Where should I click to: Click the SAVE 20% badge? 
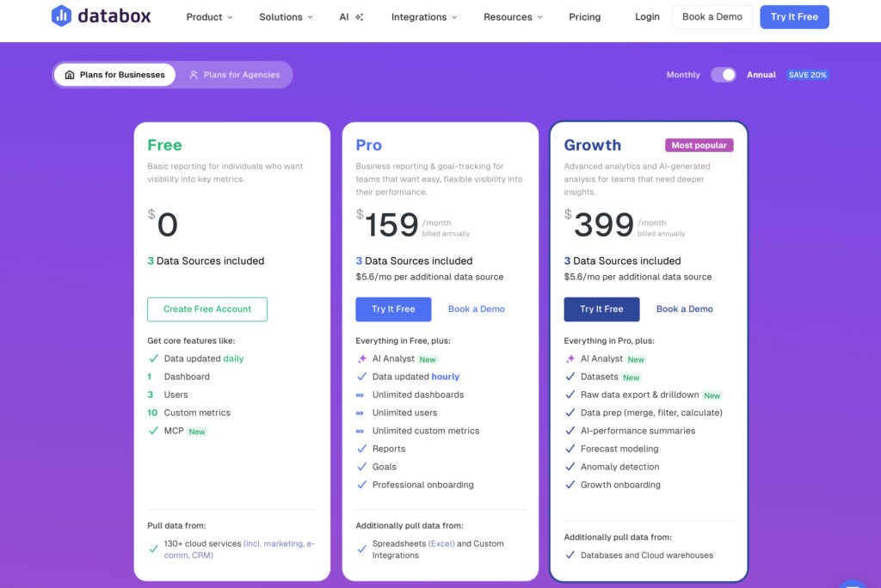tap(807, 75)
